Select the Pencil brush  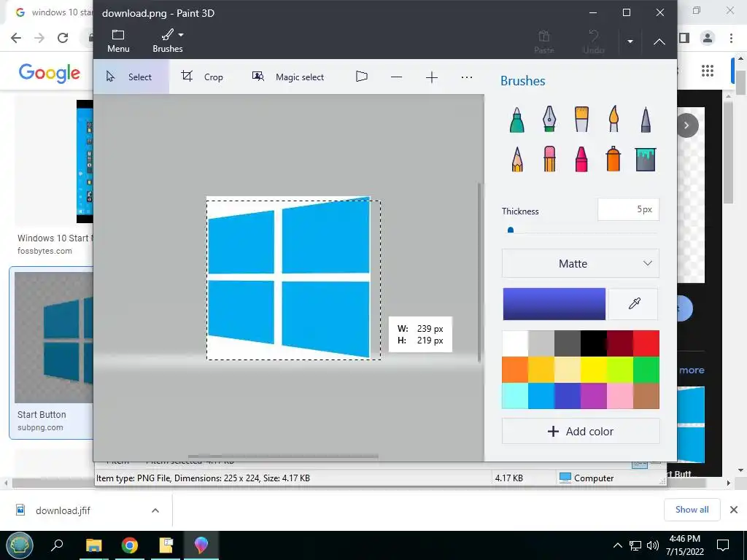coord(517,158)
